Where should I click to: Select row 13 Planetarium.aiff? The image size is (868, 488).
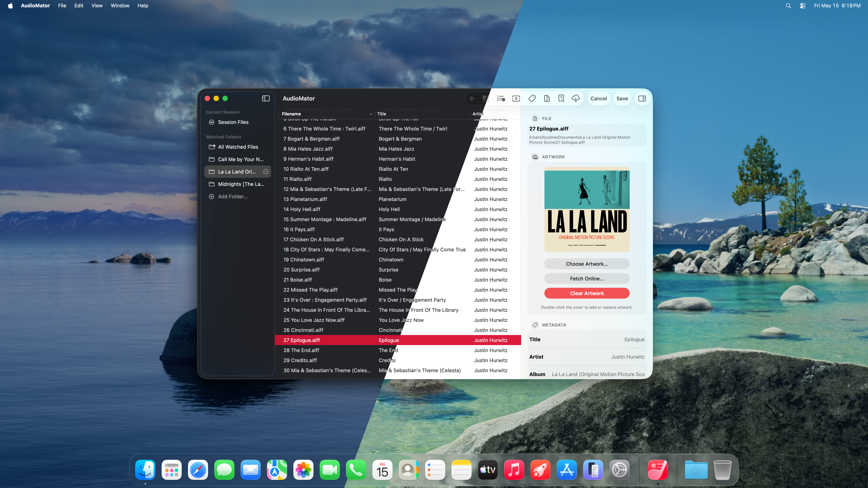click(398, 199)
